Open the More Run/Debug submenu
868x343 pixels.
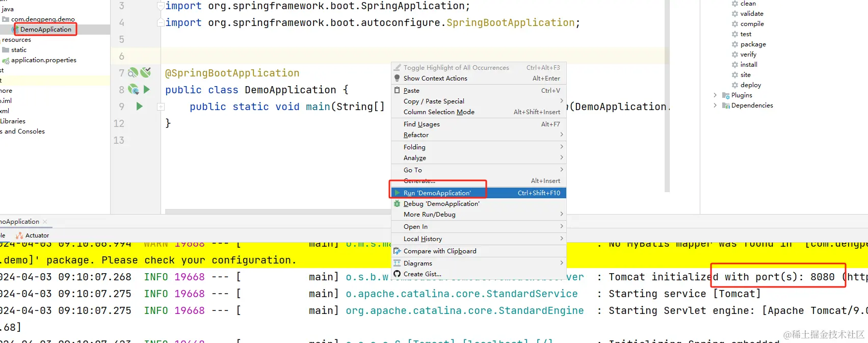pos(479,215)
